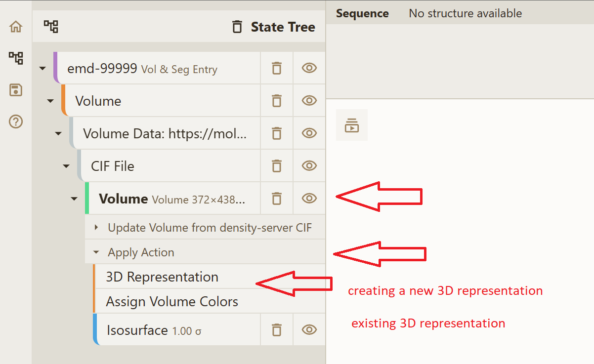
Task: Choose Assign Volume Colors action
Action: [x=172, y=302]
